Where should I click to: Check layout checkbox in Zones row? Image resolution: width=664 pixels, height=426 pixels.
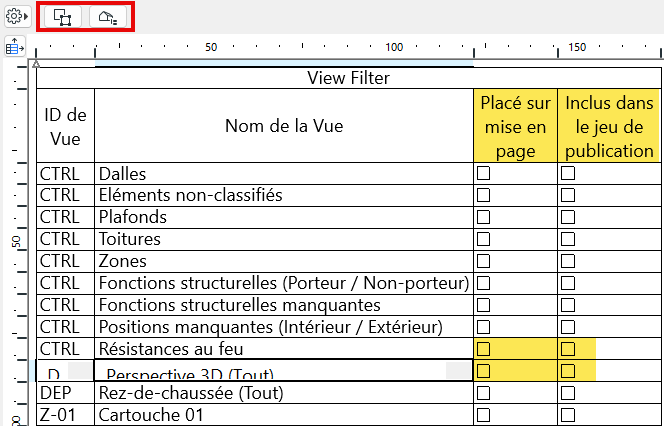click(x=483, y=261)
